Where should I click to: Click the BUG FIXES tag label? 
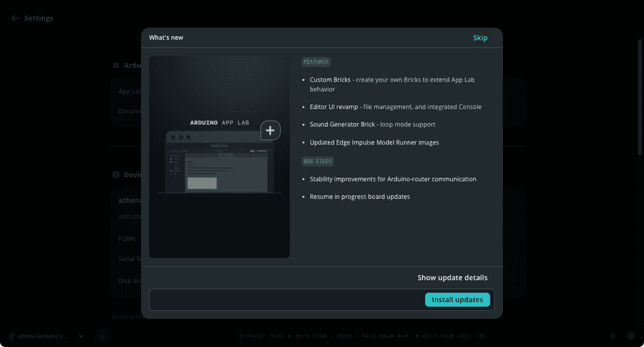[x=318, y=161]
